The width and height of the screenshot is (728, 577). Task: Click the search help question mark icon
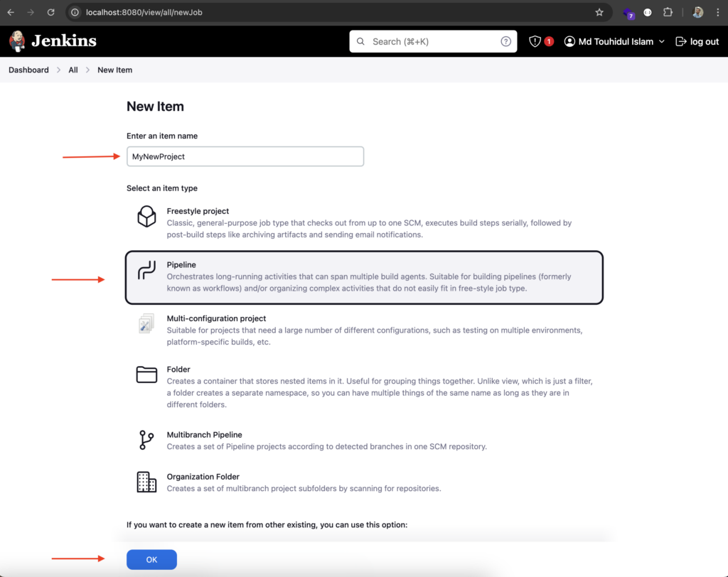coord(505,42)
